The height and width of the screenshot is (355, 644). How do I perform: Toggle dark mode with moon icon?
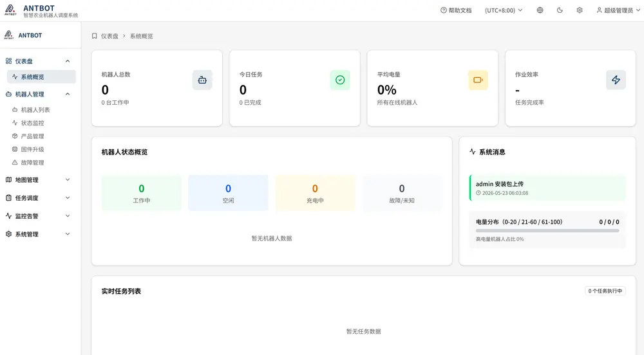tap(560, 10)
